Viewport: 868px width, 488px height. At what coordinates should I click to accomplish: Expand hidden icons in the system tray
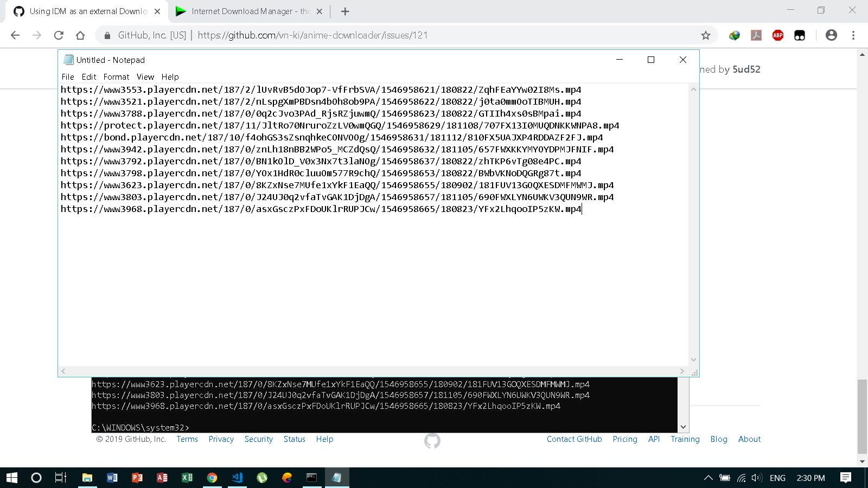708,478
